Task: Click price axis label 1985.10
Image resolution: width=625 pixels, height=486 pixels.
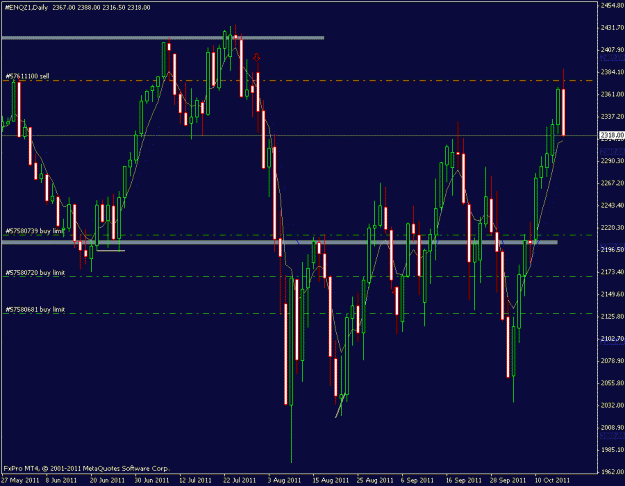Action: click(x=612, y=450)
